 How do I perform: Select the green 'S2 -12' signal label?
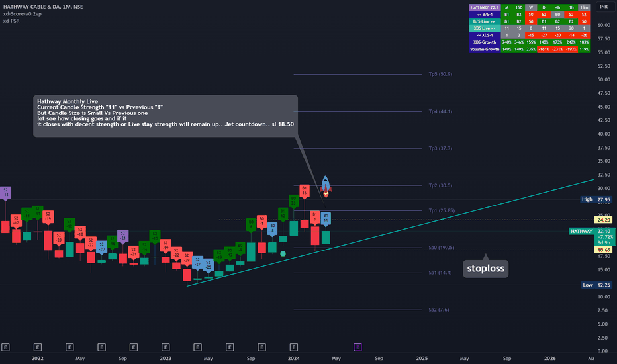pos(70,224)
